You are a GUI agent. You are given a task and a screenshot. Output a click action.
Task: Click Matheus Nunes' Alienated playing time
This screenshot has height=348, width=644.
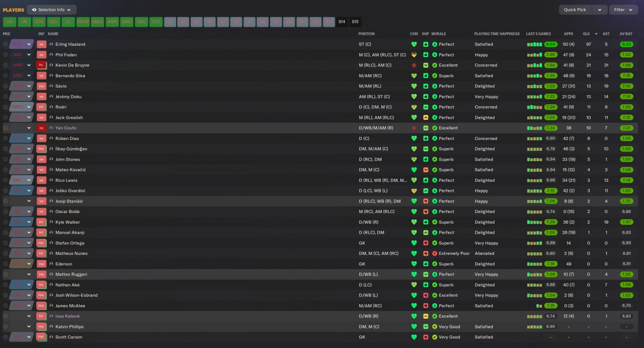pos(485,253)
